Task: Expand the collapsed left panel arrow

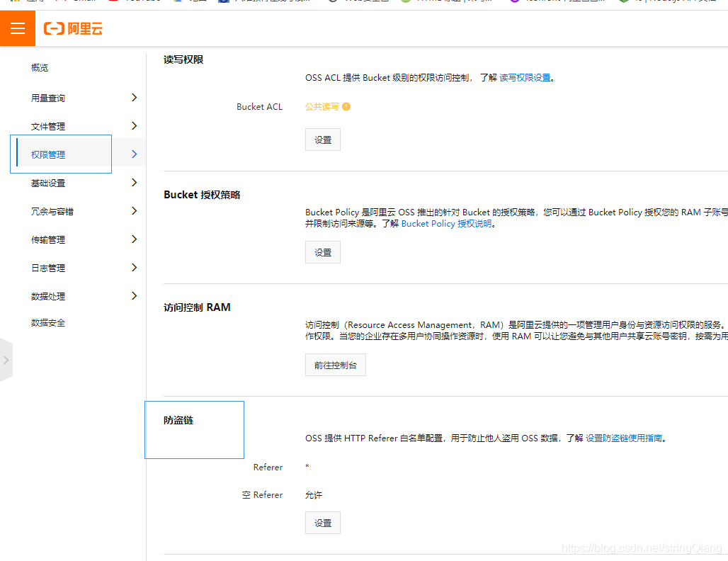Action: point(6,360)
